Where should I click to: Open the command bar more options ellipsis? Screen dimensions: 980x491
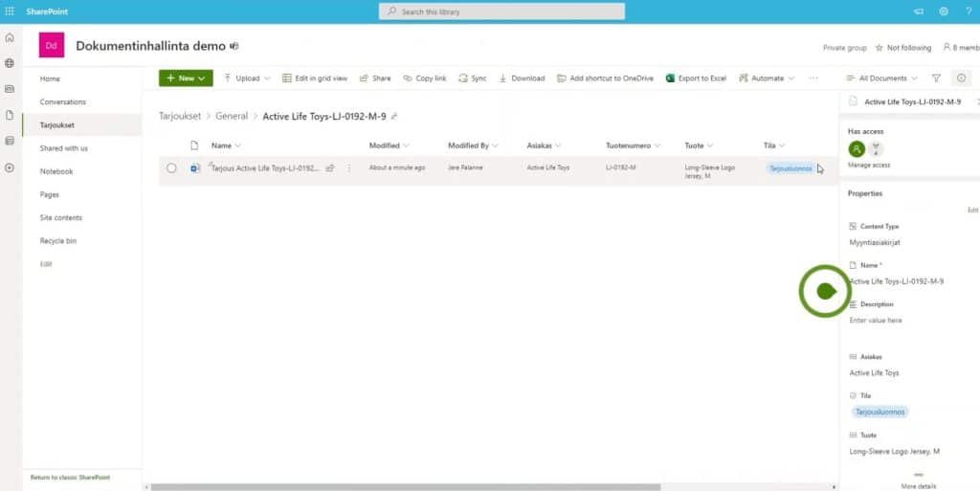(x=813, y=78)
